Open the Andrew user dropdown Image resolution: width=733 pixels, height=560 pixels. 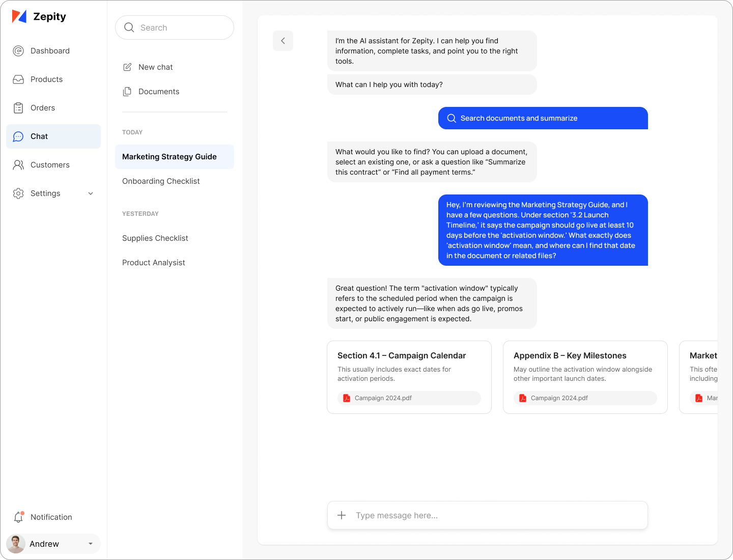tap(91, 544)
